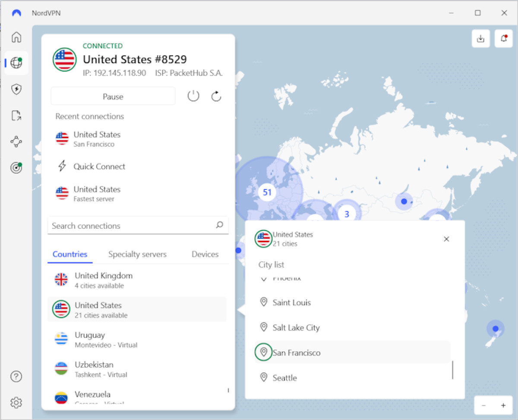Open the Help question mark icon

16,376
